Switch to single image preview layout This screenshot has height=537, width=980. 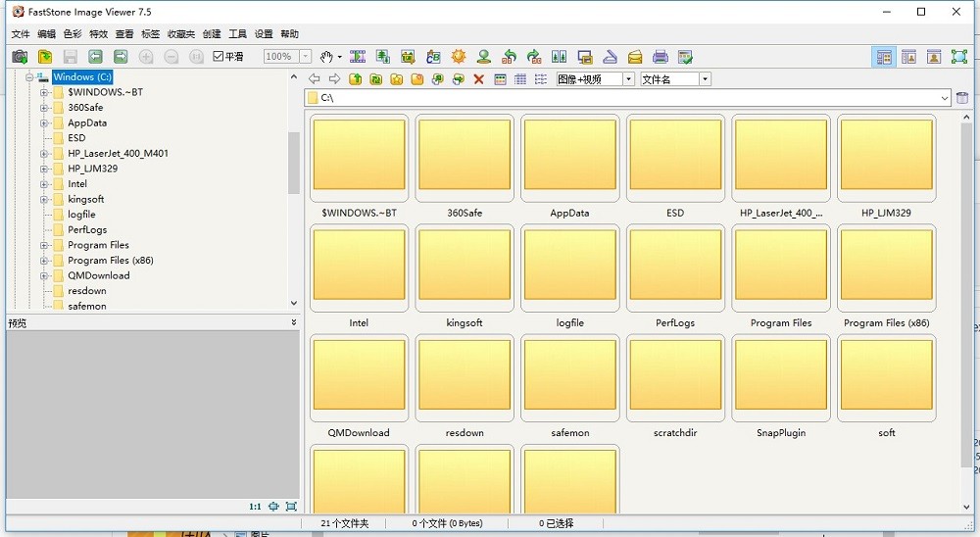(934, 57)
